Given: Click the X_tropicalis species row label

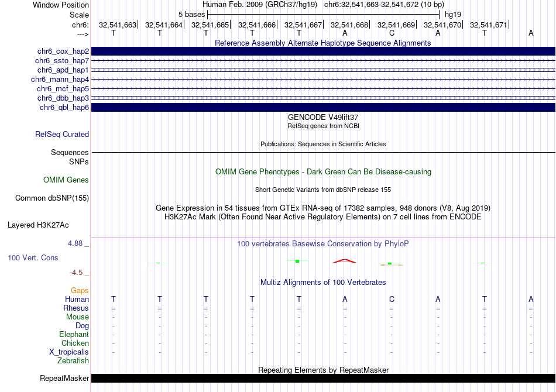Looking at the screenshot, I should 69,352.
